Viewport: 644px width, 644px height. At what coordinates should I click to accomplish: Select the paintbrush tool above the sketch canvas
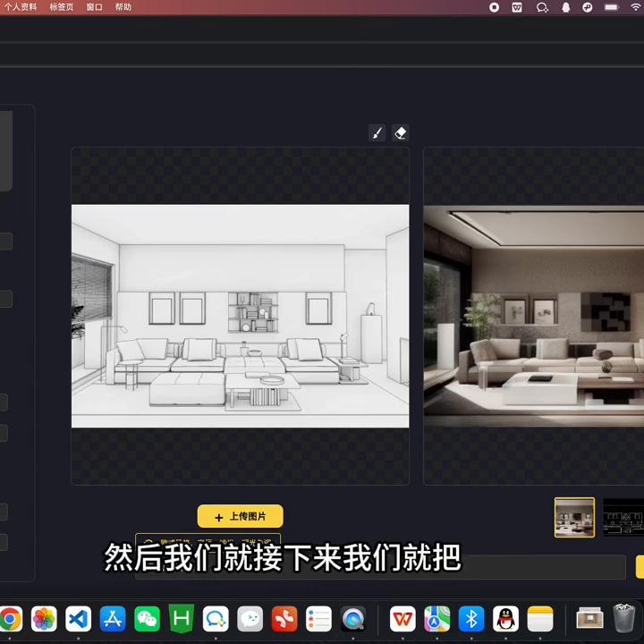pyautogui.click(x=377, y=133)
